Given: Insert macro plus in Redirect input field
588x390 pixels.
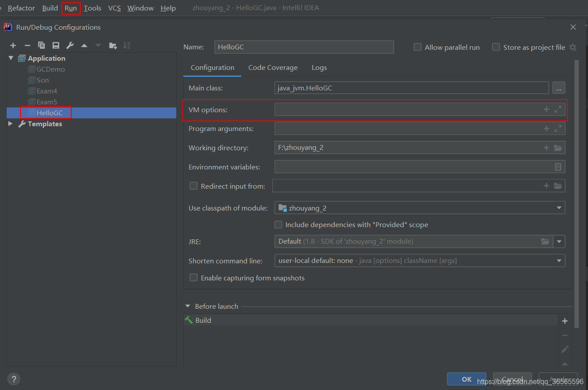Looking at the screenshot, I should click(x=546, y=186).
